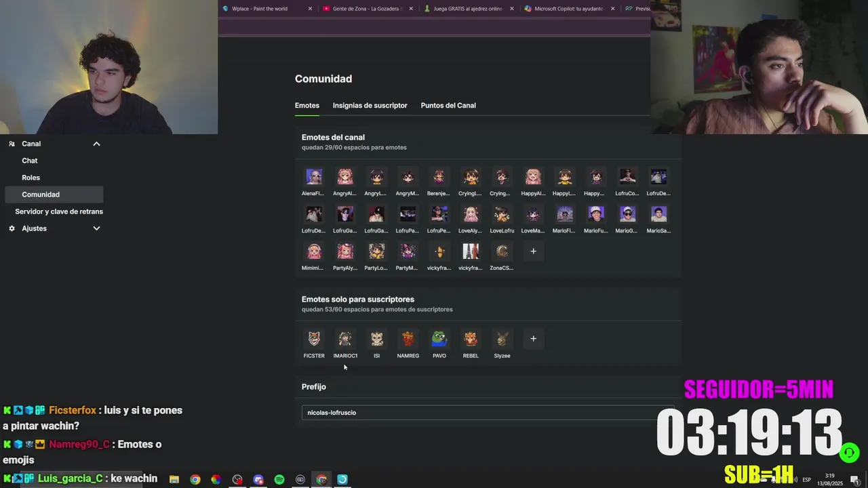Open the ISI subscriber emote
The height and width of the screenshot is (488, 868).
[x=376, y=339]
